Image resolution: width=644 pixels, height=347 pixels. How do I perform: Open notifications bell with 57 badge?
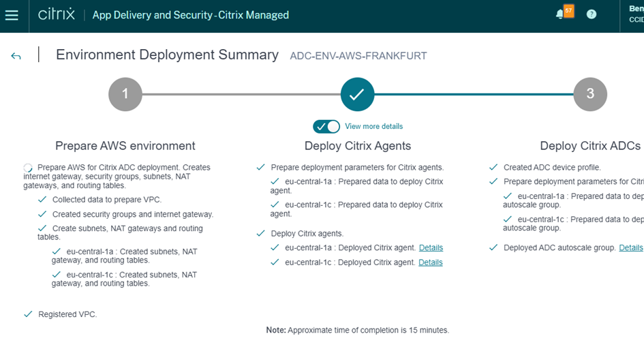point(564,12)
